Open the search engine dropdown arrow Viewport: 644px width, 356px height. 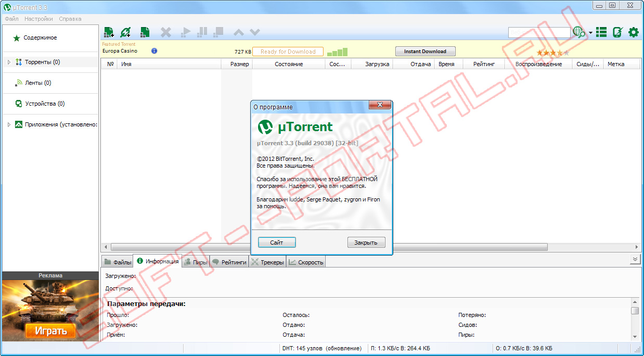coord(590,33)
